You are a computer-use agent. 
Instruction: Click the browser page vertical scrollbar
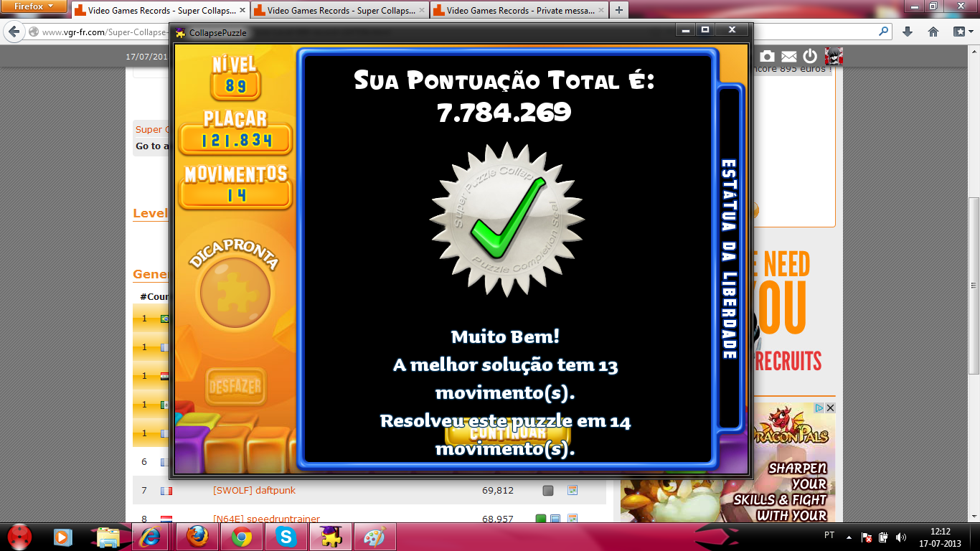point(974,287)
